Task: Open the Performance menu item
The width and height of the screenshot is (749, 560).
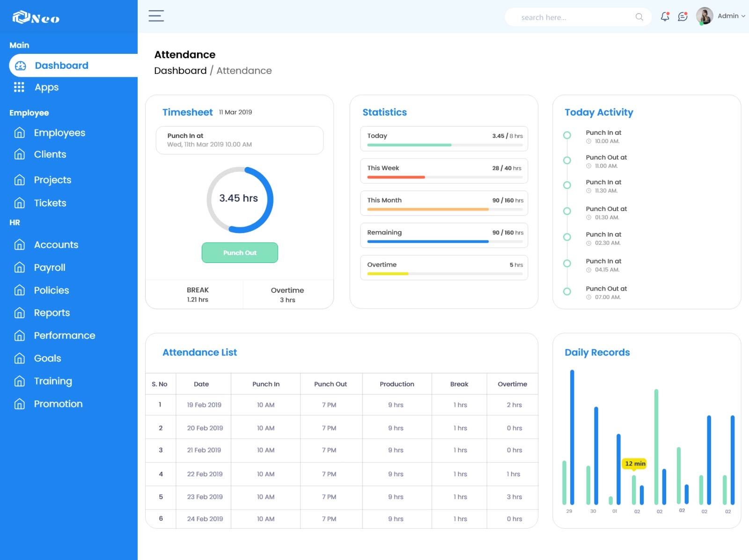Action: click(64, 335)
